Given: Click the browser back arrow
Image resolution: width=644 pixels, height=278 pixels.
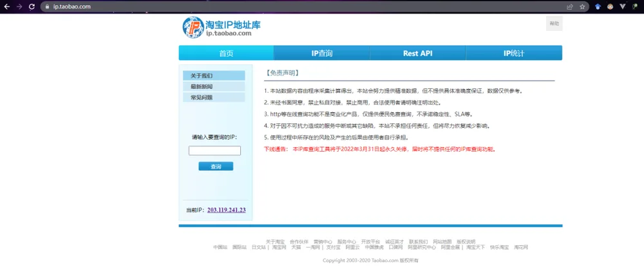Looking at the screenshot, I should (x=6, y=6).
